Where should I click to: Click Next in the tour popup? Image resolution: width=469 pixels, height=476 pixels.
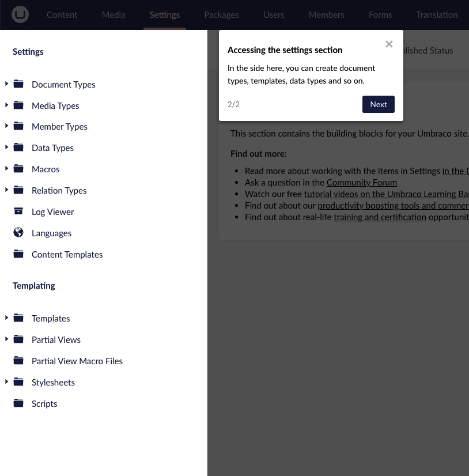378,104
